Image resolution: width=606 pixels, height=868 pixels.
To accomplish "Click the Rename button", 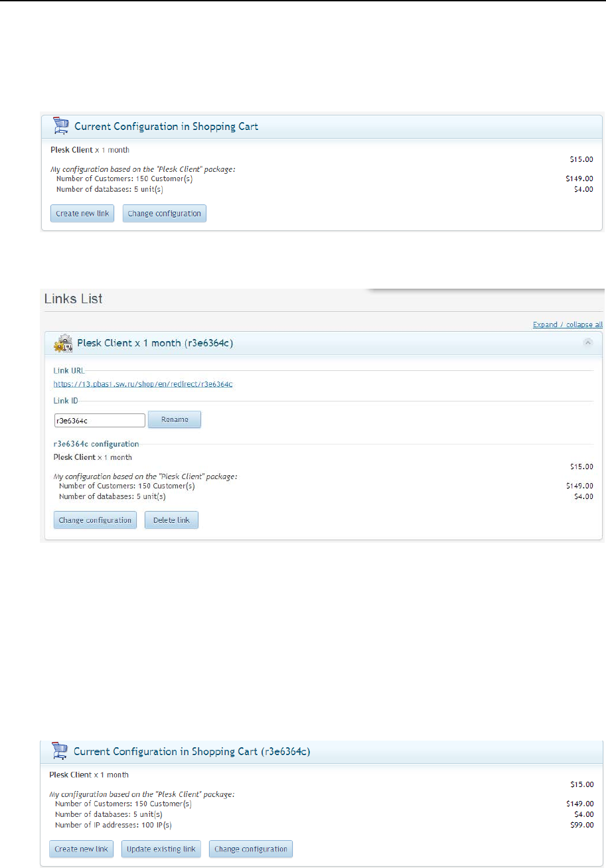I will 174,419.
